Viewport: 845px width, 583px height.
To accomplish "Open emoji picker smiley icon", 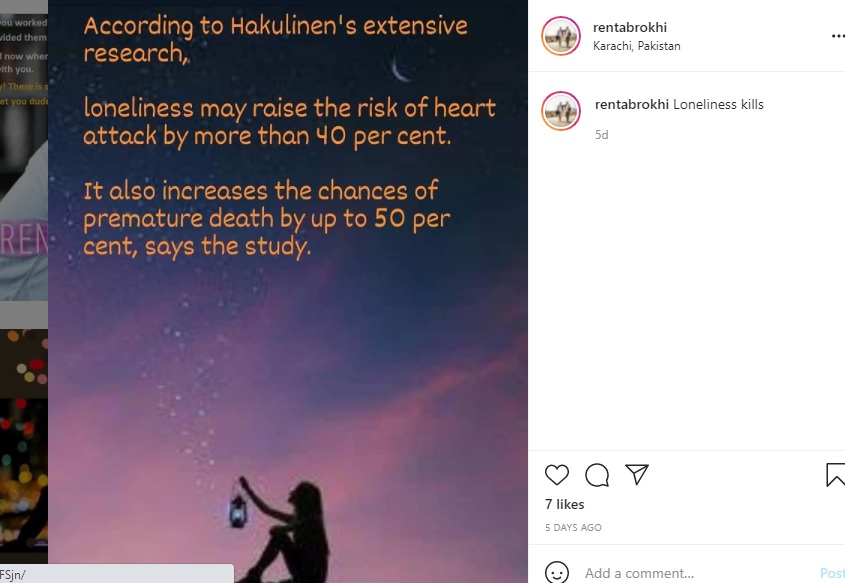I will click(557, 572).
